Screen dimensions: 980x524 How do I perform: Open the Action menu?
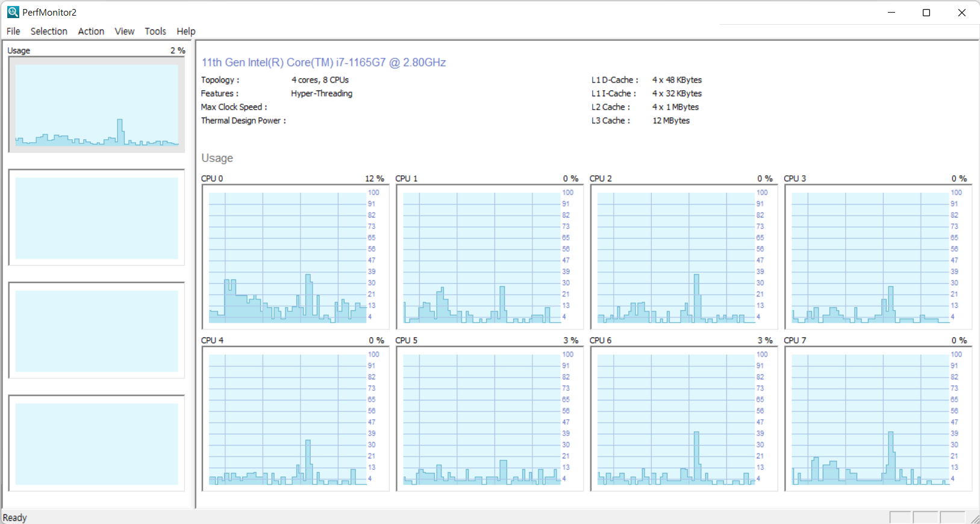coord(91,31)
